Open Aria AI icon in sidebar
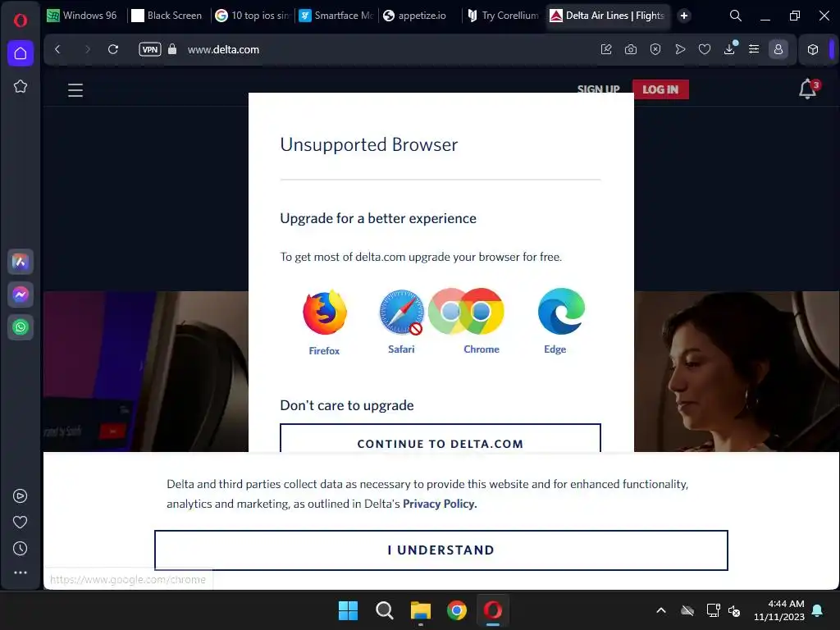Image resolution: width=840 pixels, height=630 pixels. click(21, 262)
